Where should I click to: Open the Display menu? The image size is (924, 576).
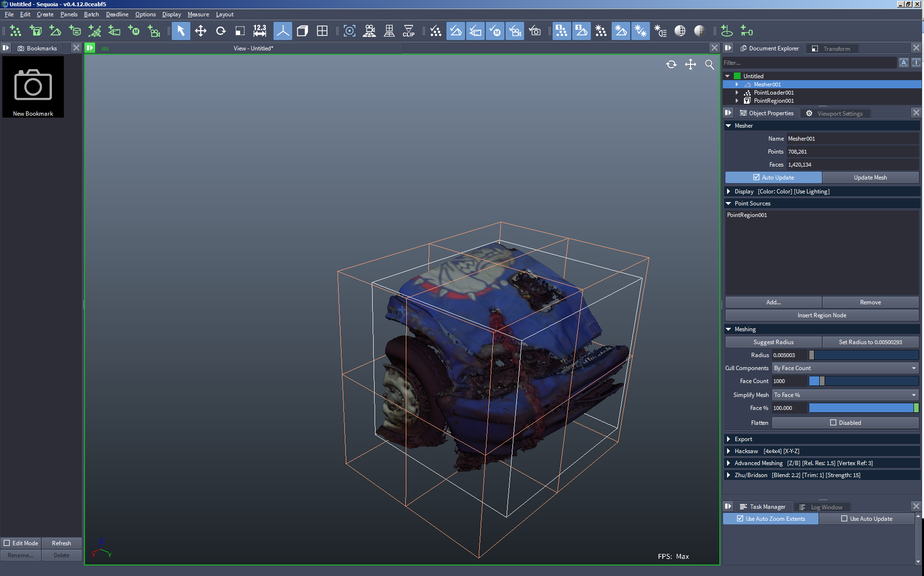point(170,14)
